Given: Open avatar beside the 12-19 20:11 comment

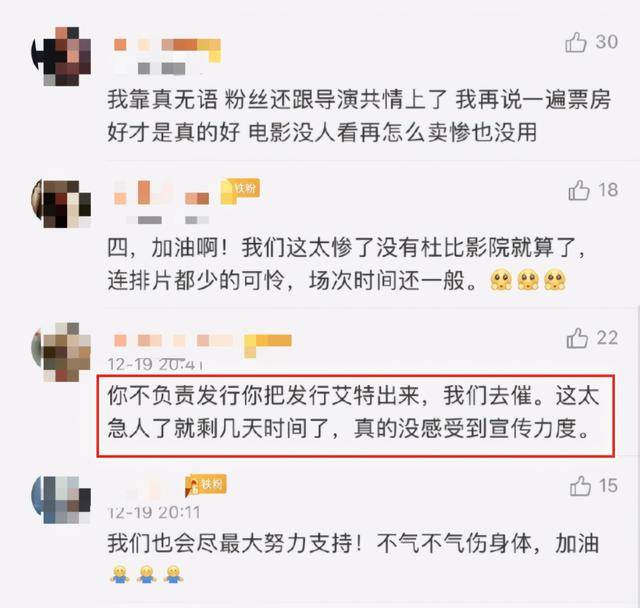Looking at the screenshot, I should (61, 499).
